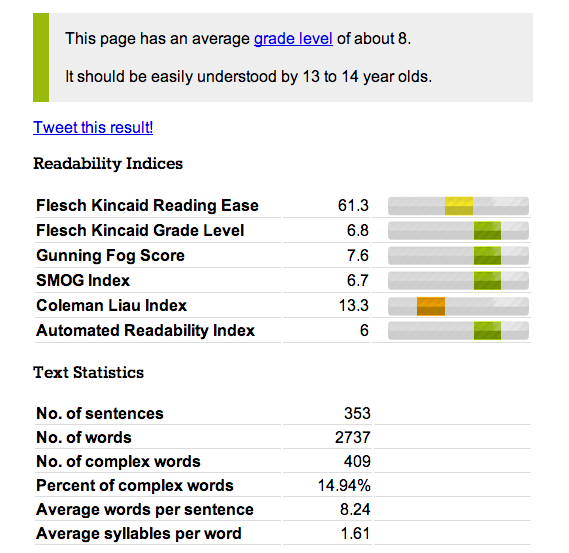
Task: Select the Percent of complex words value
Action: pyautogui.click(x=344, y=486)
